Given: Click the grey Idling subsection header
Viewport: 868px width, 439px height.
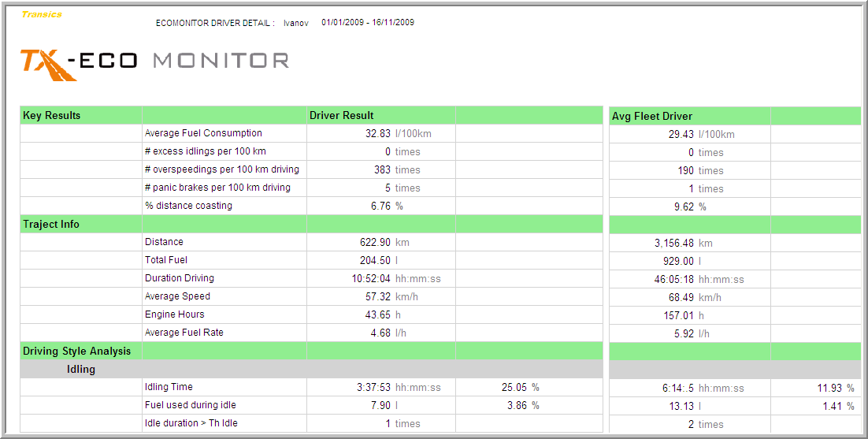Looking at the screenshot, I should pos(81,369).
